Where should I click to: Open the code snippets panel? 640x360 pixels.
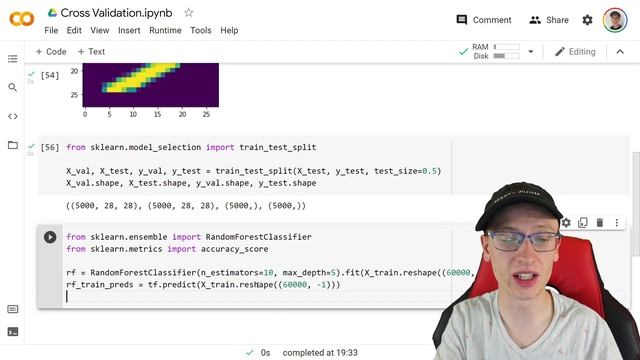pos(13,116)
